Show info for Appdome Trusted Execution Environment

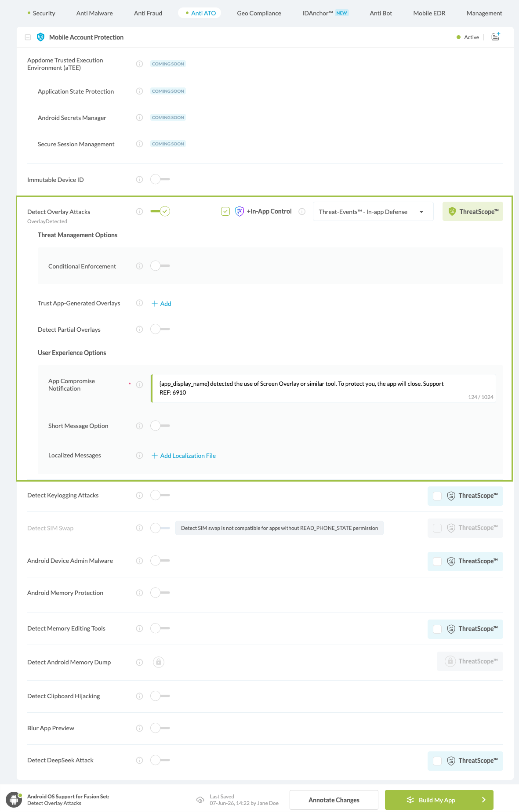point(139,64)
